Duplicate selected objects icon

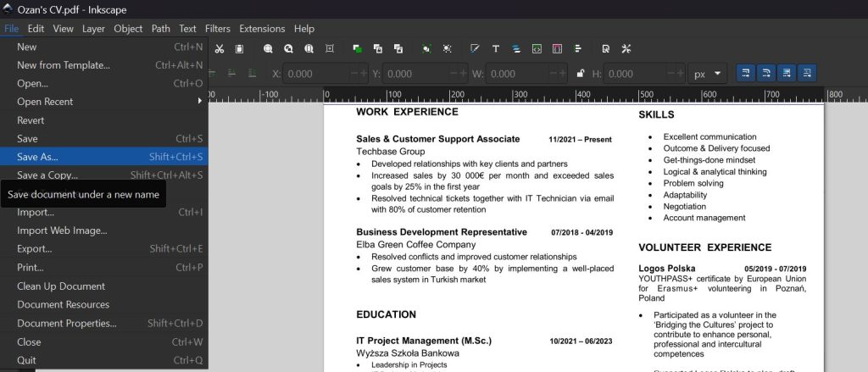point(358,48)
